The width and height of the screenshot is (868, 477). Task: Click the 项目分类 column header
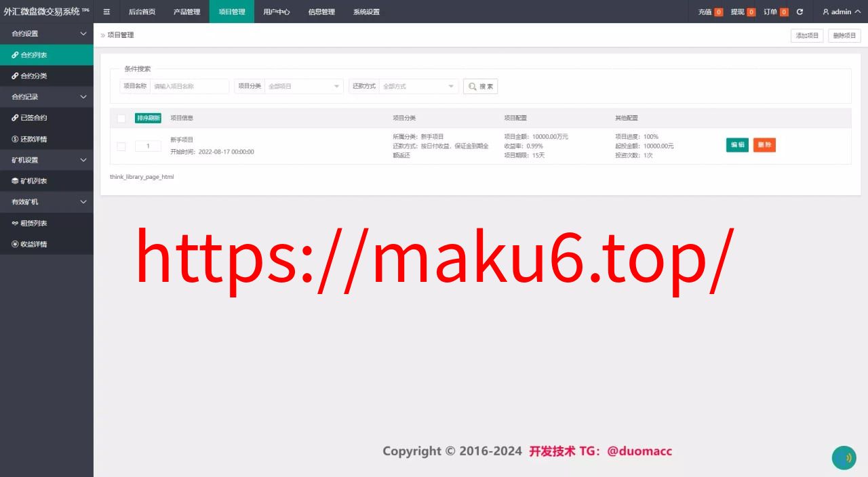tap(404, 118)
